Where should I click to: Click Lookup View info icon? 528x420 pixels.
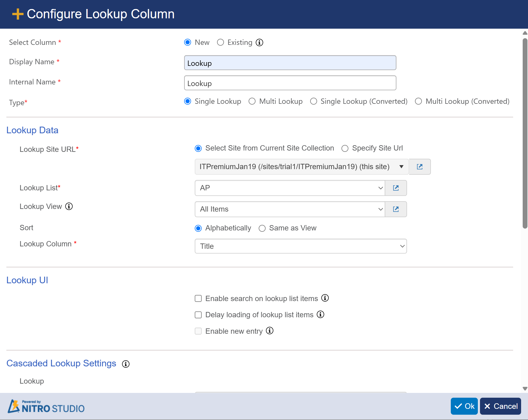tap(69, 206)
